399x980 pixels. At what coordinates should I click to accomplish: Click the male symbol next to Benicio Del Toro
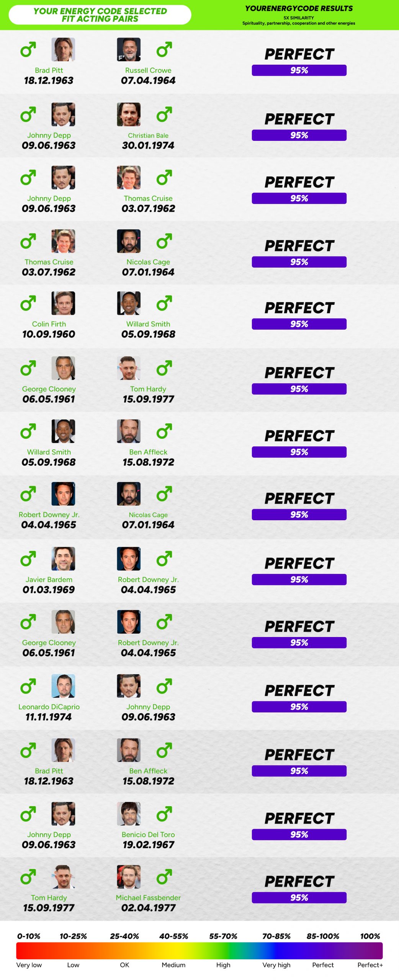164,814
